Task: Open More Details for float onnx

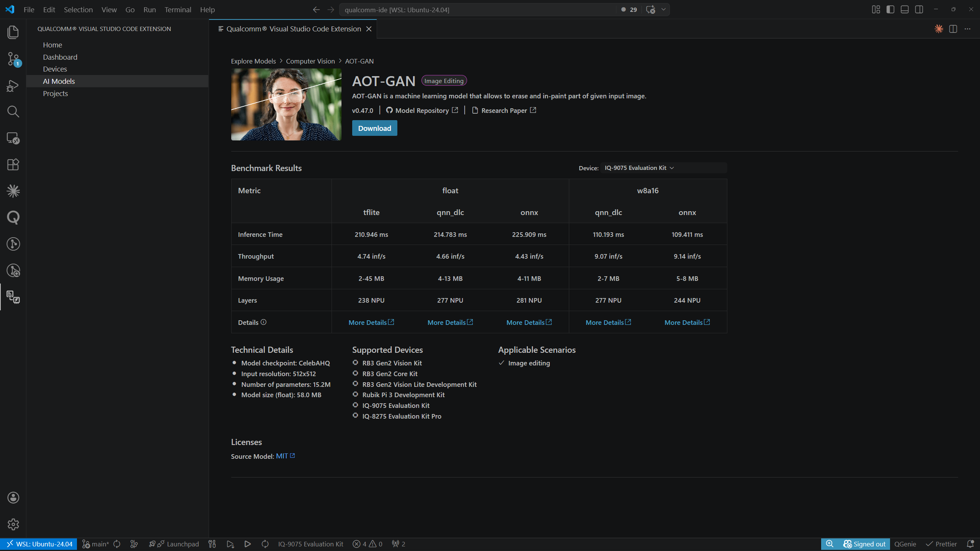Action: coord(529,322)
